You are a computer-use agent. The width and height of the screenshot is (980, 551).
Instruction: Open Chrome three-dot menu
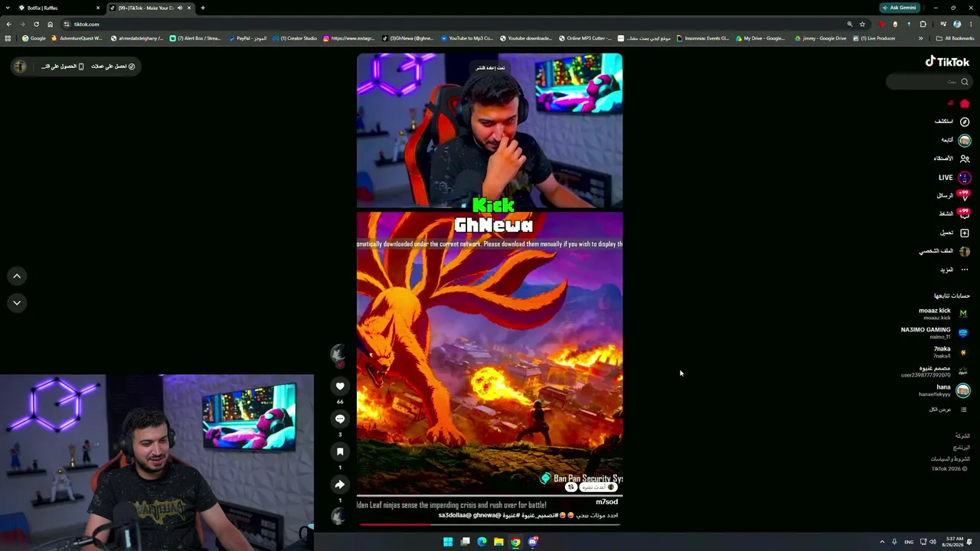point(971,24)
